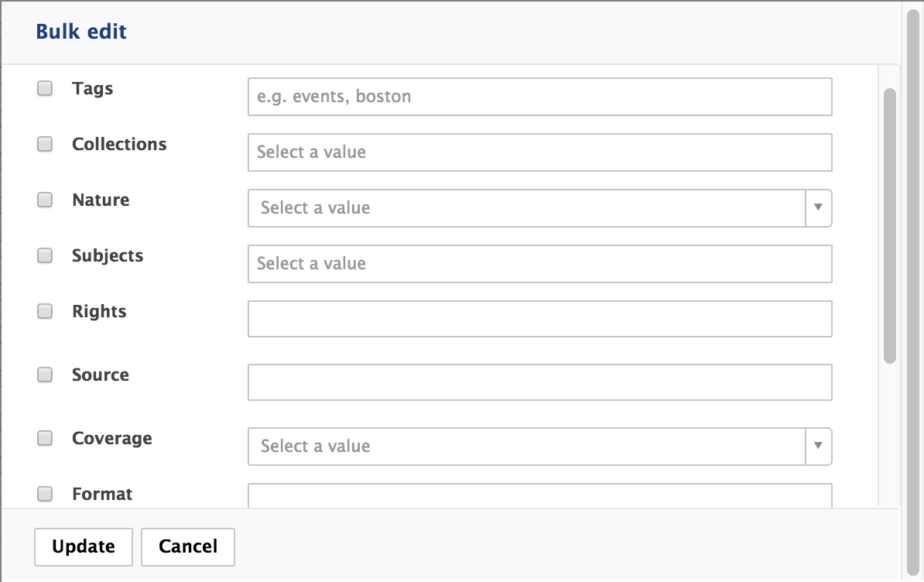The image size is (924, 582).
Task: Check the Format checkbox
Action: 44,494
